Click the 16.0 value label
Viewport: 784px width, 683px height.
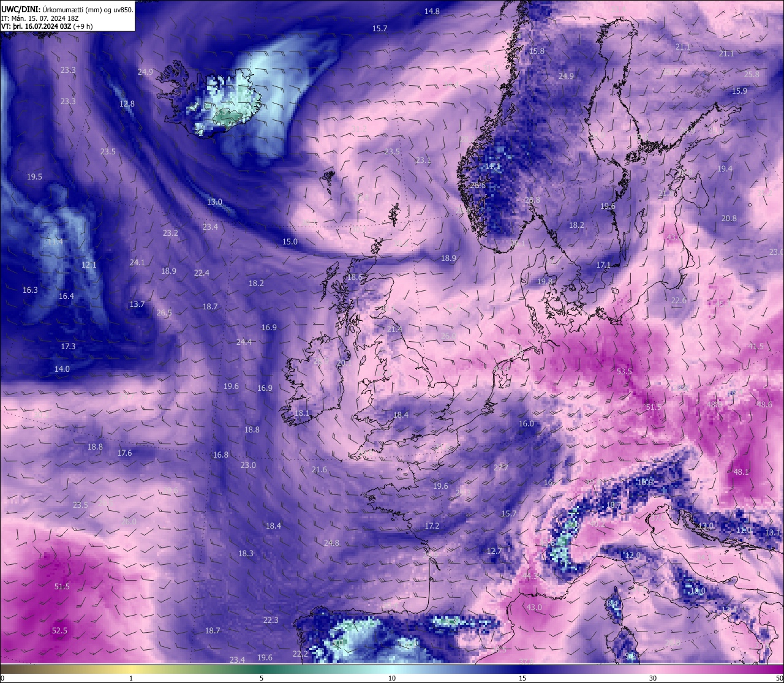(x=526, y=423)
